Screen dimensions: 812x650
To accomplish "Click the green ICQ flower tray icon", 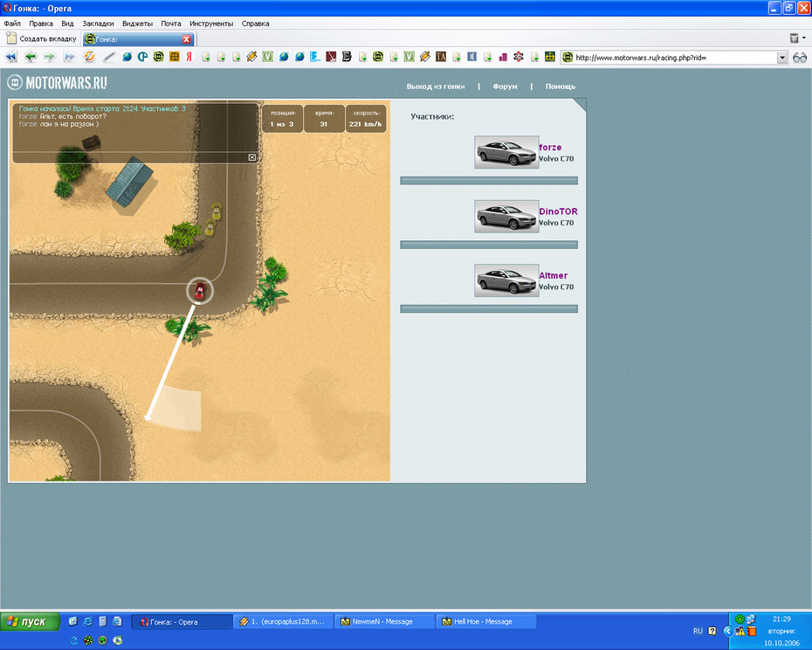I will coord(740,619).
